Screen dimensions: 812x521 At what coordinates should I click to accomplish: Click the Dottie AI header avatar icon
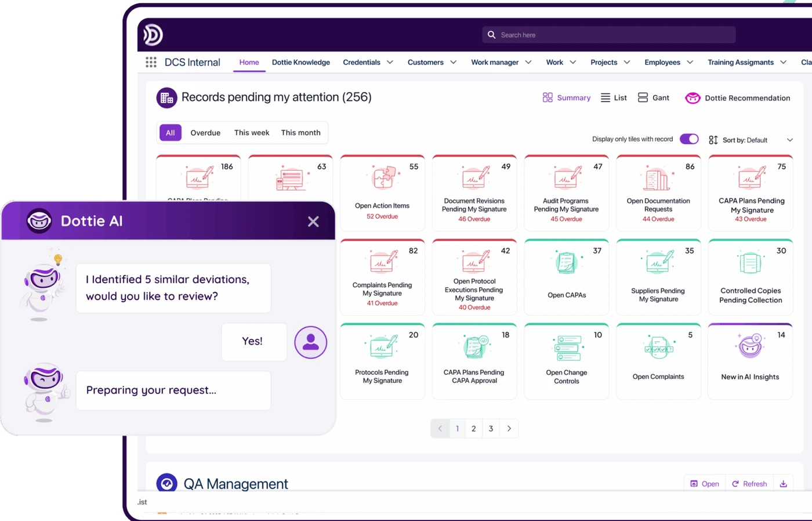pos(39,221)
